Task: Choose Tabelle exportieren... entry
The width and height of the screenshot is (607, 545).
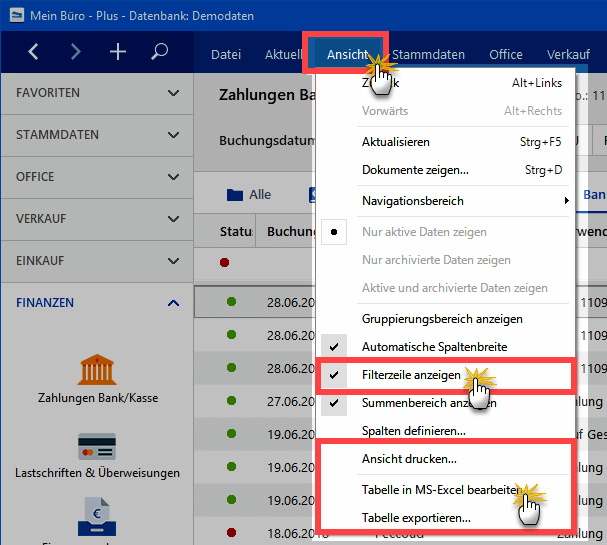Action: click(x=444, y=518)
